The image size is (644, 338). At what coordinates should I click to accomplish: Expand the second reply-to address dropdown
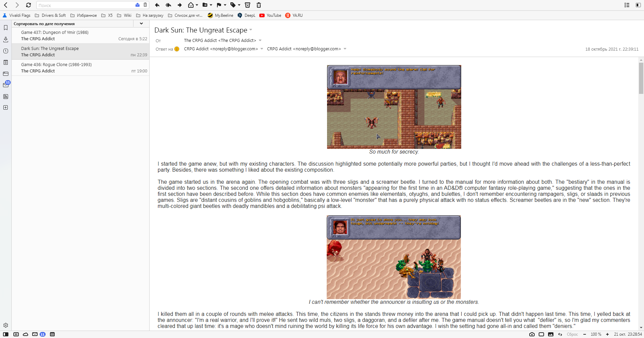pyautogui.click(x=345, y=49)
